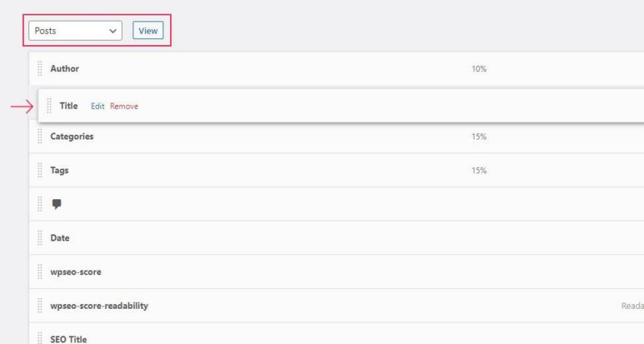The height and width of the screenshot is (344, 644).
Task: Click the SEO Title row drag handle
Action: pyautogui.click(x=40, y=338)
